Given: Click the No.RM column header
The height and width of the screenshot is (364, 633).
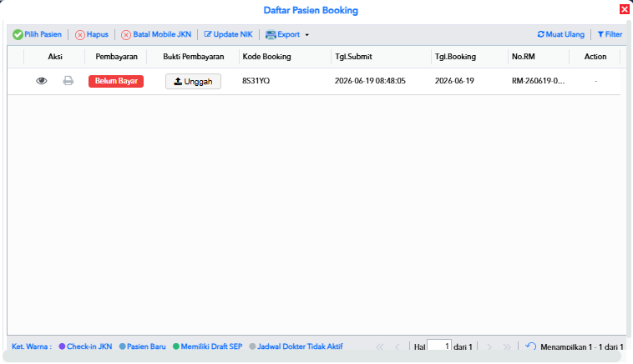Looking at the screenshot, I should pos(539,57).
